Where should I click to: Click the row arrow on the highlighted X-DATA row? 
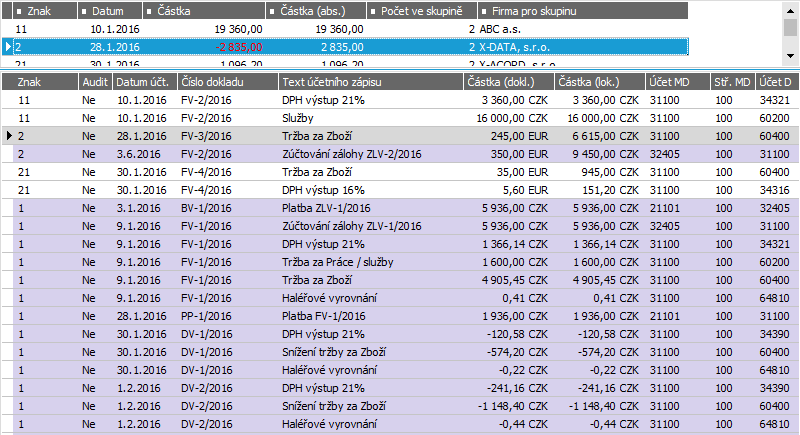[x=8, y=47]
